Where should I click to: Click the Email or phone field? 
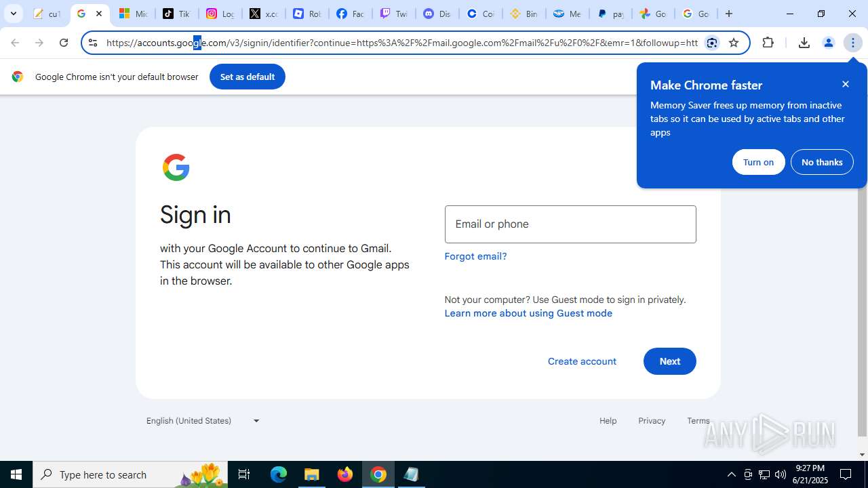570,224
